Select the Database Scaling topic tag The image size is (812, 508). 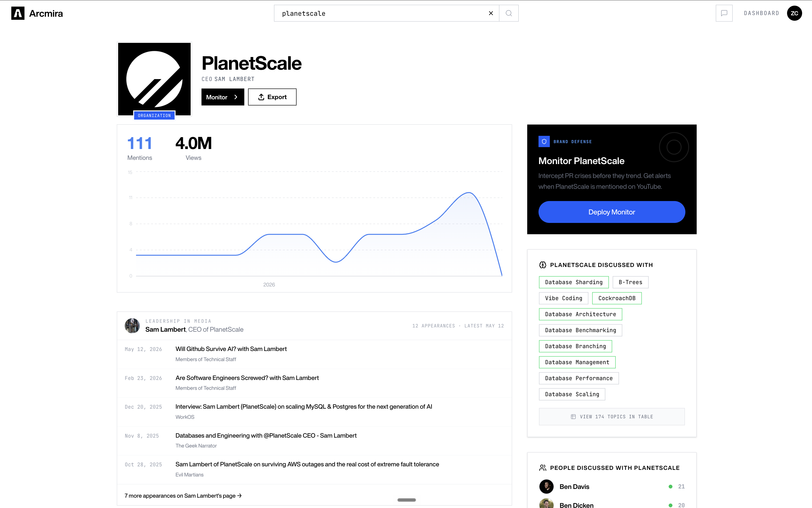coord(572,394)
